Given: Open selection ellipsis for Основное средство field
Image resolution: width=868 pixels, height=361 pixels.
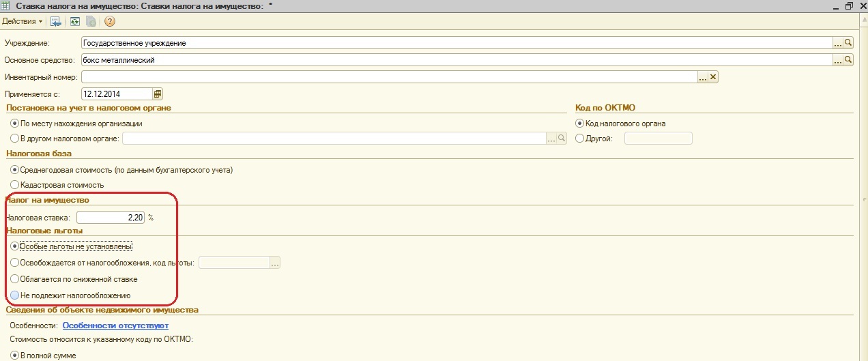Looking at the screenshot, I should coord(837,60).
